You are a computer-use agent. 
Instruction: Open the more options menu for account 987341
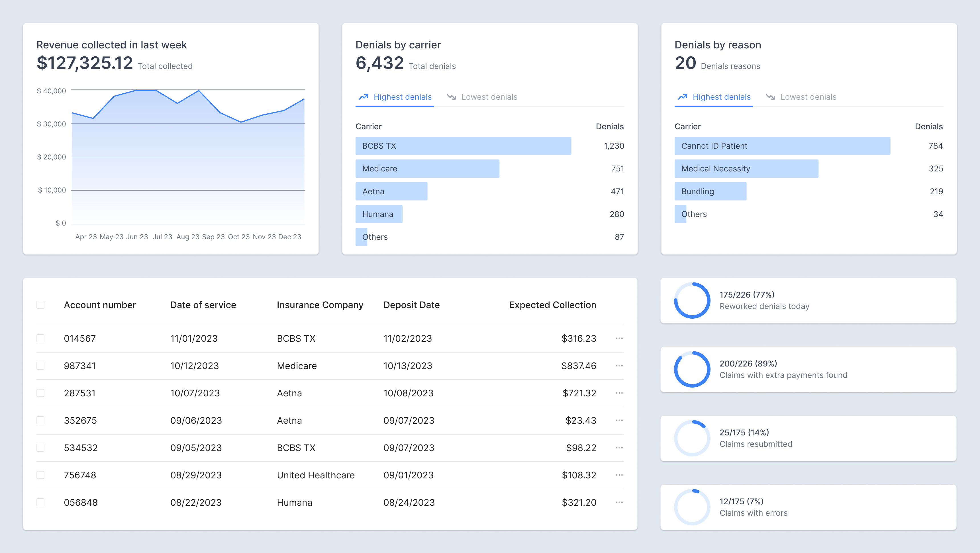619,366
